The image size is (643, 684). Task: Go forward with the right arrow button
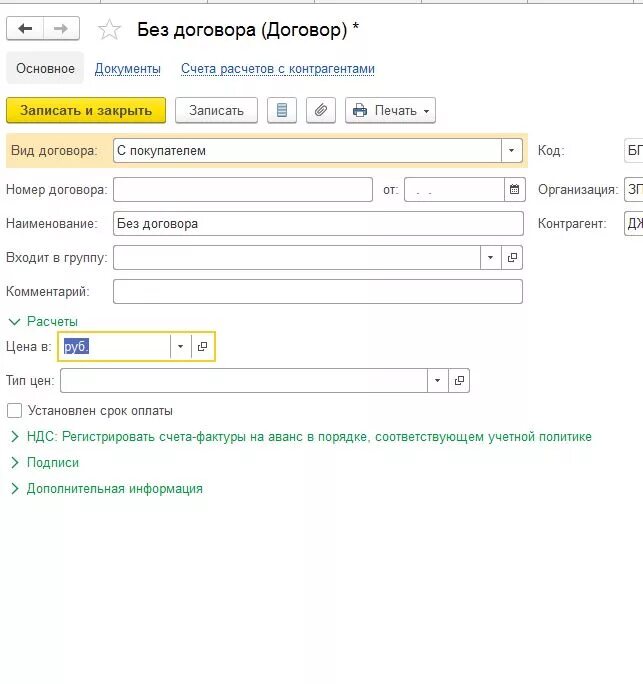coord(61,28)
